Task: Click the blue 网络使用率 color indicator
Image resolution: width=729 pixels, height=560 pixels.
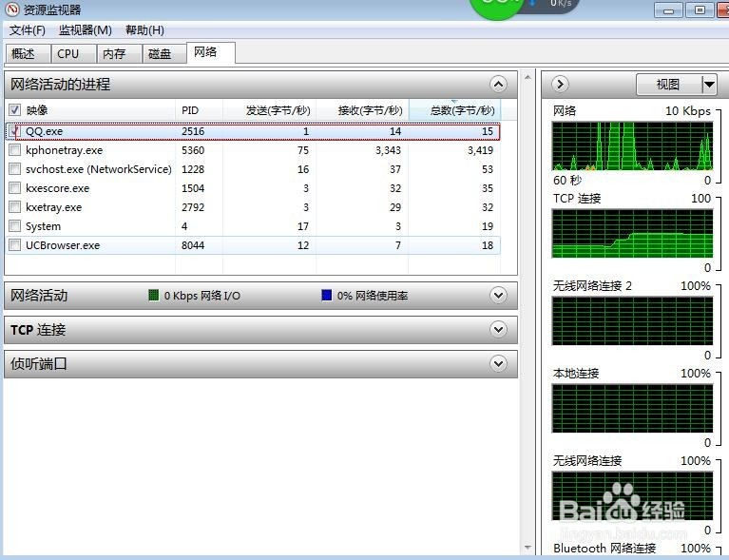Action: [x=326, y=295]
